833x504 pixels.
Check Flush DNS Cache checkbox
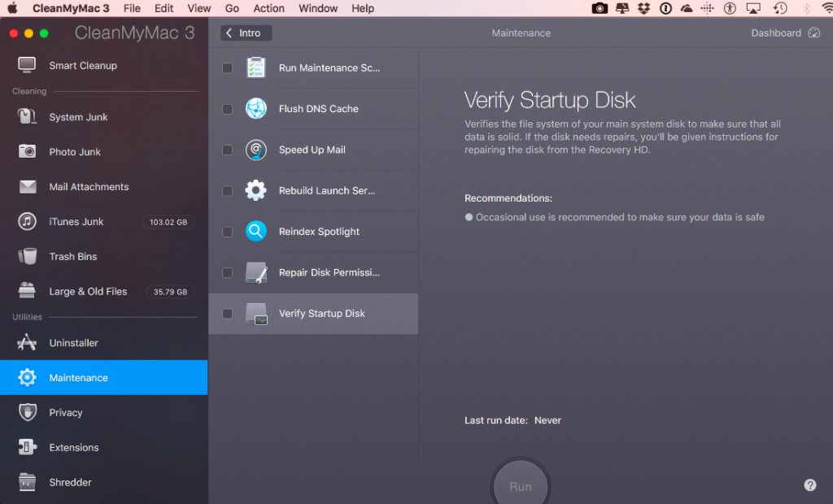[228, 109]
